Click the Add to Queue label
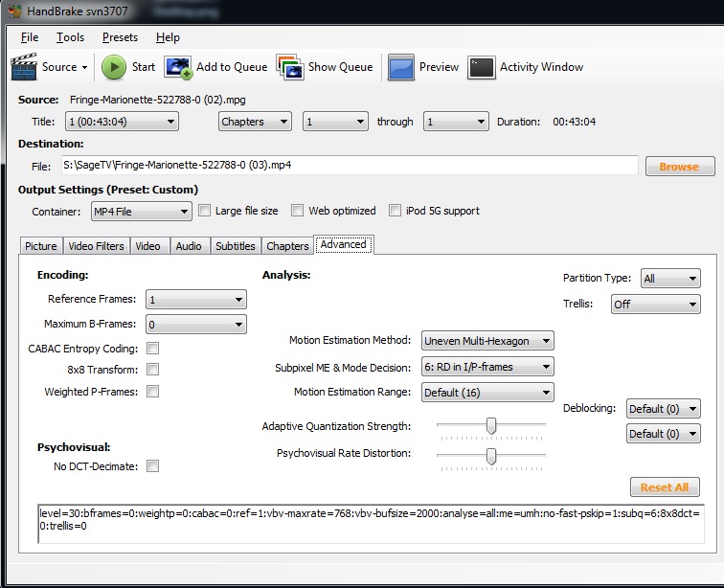 point(232,67)
